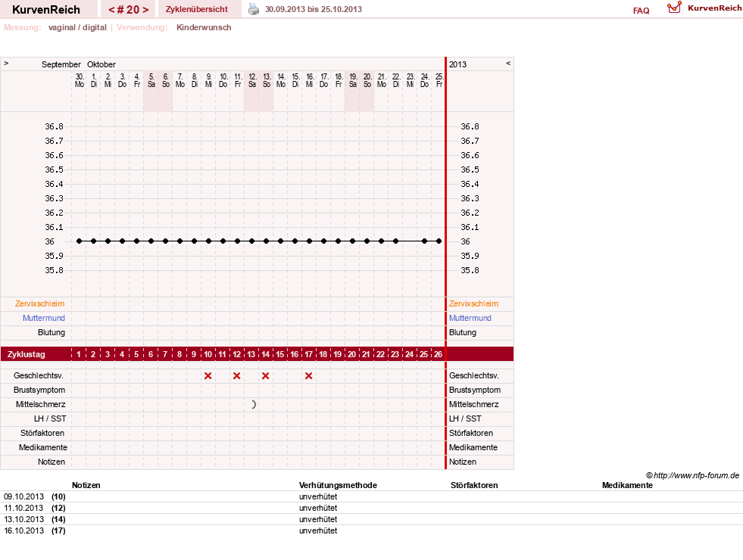This screenshot has height=560, width=743.
Task: Click the KurvenReich title at top left
Action: (x=46, y=10)
